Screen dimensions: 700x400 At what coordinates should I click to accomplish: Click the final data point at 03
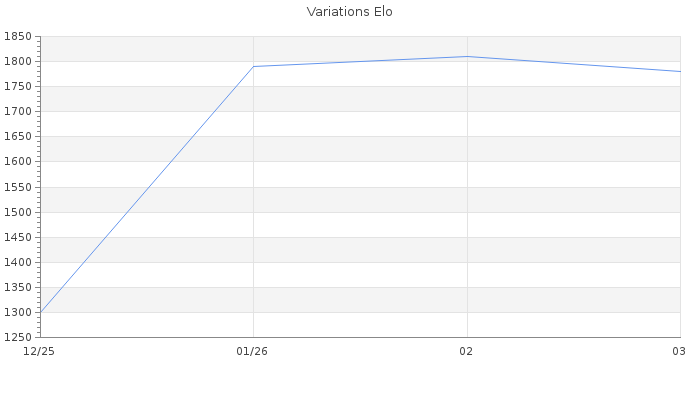click(679, 72)
